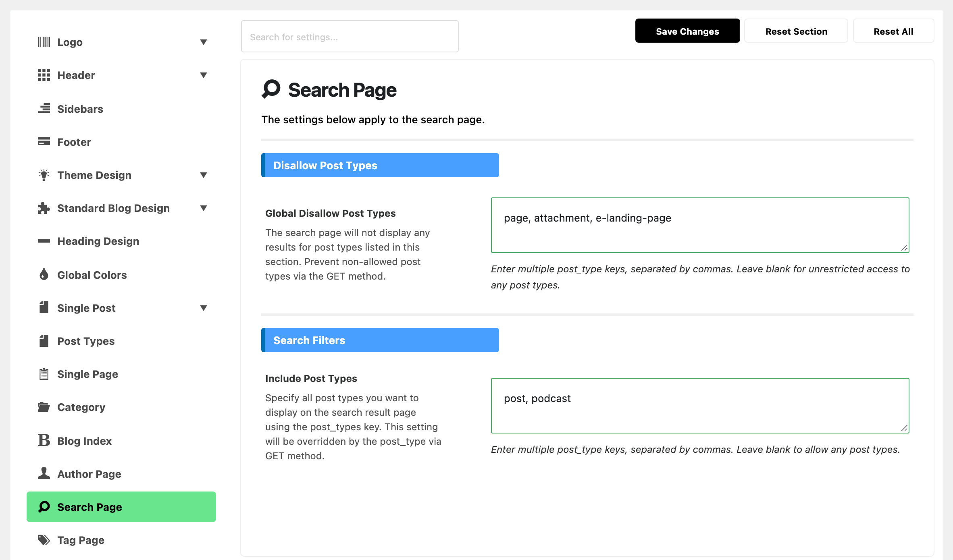953x560 pixels.
Task: Go to Global Colors settings
Action: 121,275
